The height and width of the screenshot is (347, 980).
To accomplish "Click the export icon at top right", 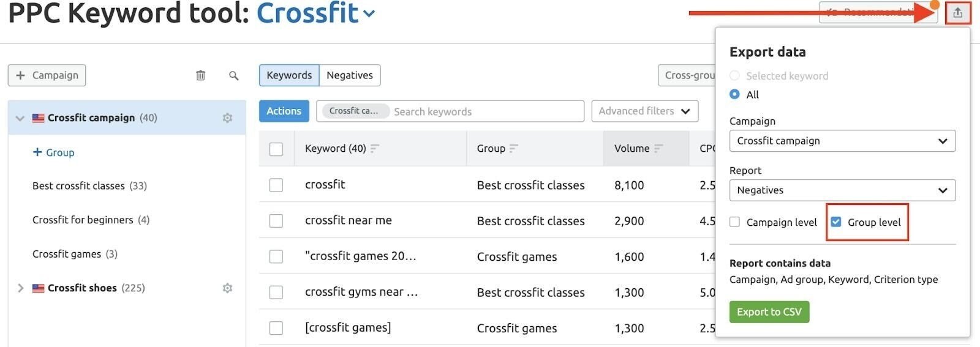I will point(957,12).
